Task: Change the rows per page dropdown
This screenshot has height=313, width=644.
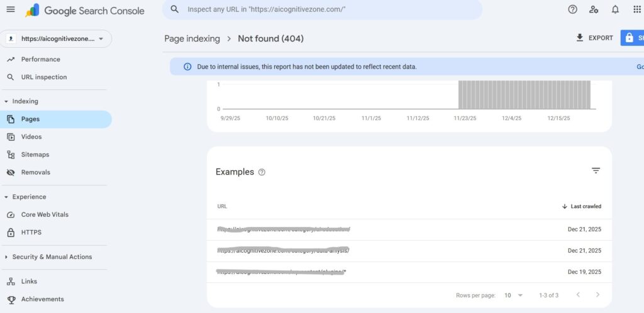Action: [513, 295]
